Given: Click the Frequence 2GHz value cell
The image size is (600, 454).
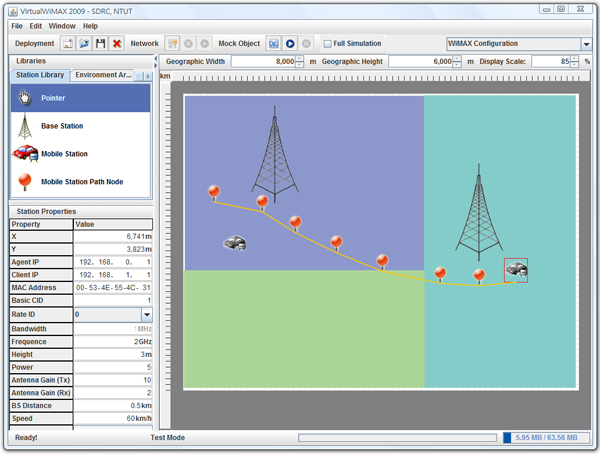Looking at the screenshot, I should point(113,342).
